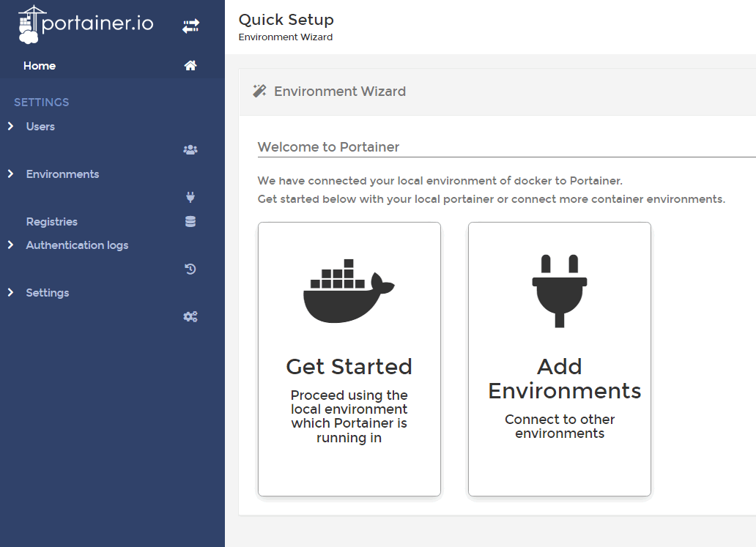Select the Add Environments heading
This screenshot has width=756, height=547.
564,379
